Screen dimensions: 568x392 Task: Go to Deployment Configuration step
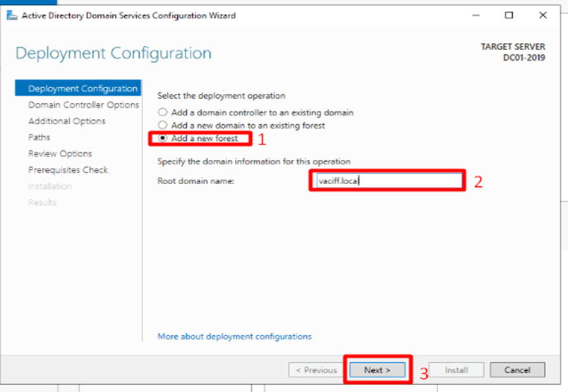coord(82,89)
